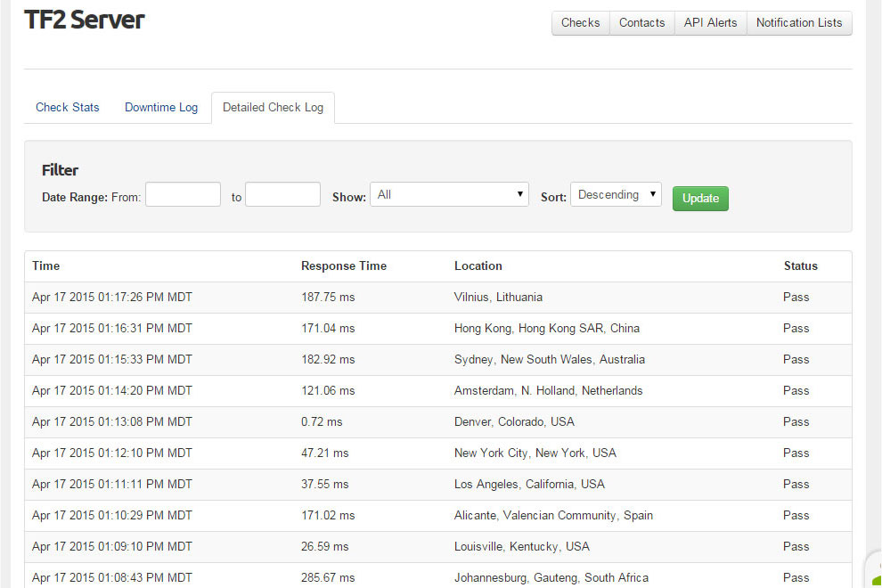Switch to the Check Stats tab
Image resolution: width=882 pixels, height=588 pixels.
click(x=68, y=108)
